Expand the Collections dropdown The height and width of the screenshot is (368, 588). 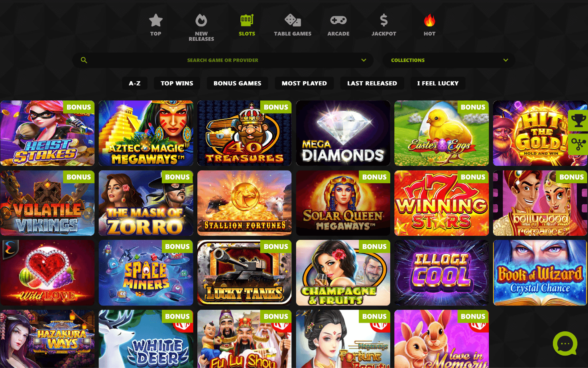[x=449, y=60]
